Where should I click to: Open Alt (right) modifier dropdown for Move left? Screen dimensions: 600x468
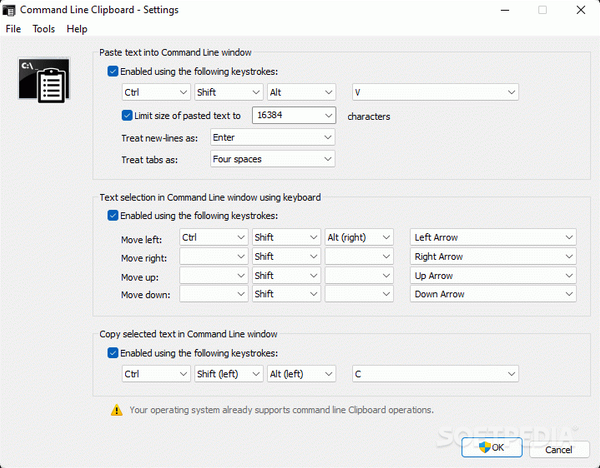click(x=359, y=237)
